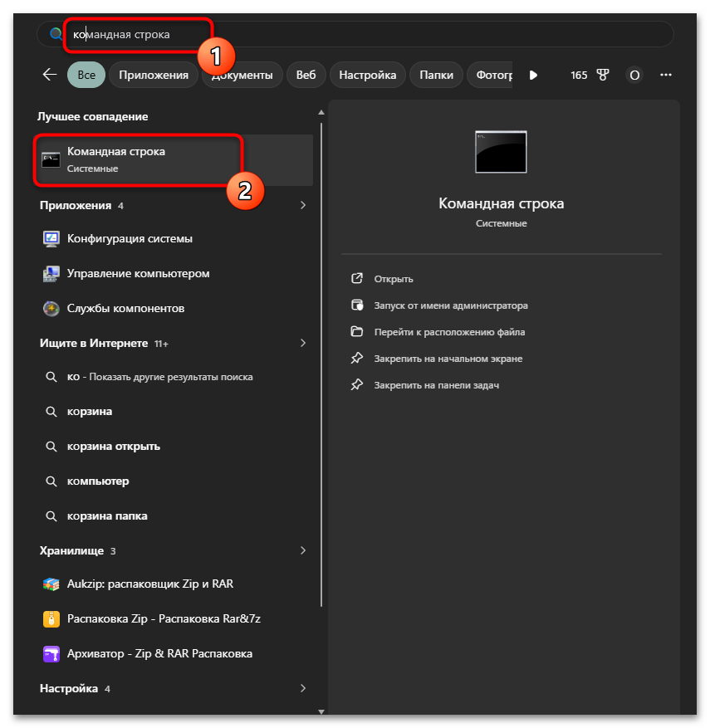Image resolution: width=710 pixels, height=728 pixels.
Task: Click the Aukzip archive app icon
Action: (x=51, y=584)
